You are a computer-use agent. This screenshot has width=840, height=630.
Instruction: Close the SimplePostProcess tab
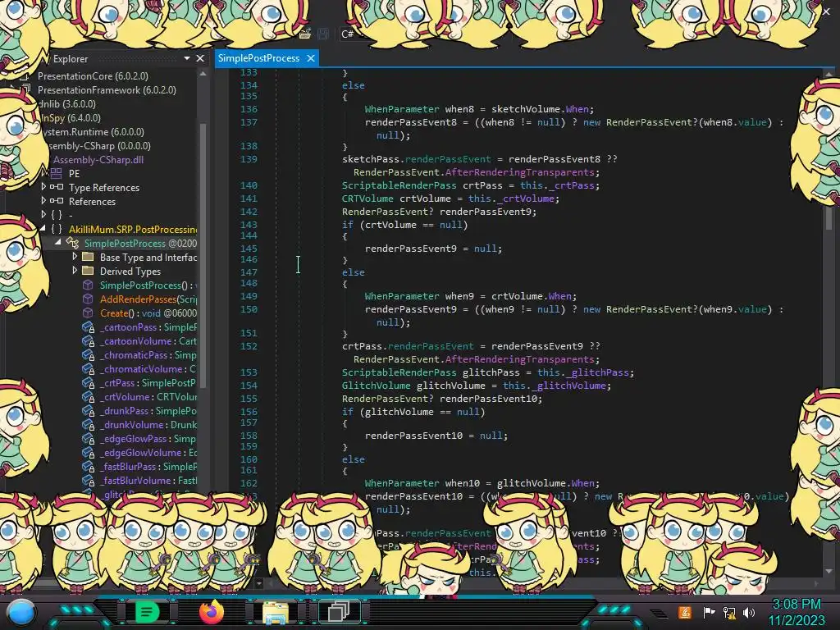(311, 58)
